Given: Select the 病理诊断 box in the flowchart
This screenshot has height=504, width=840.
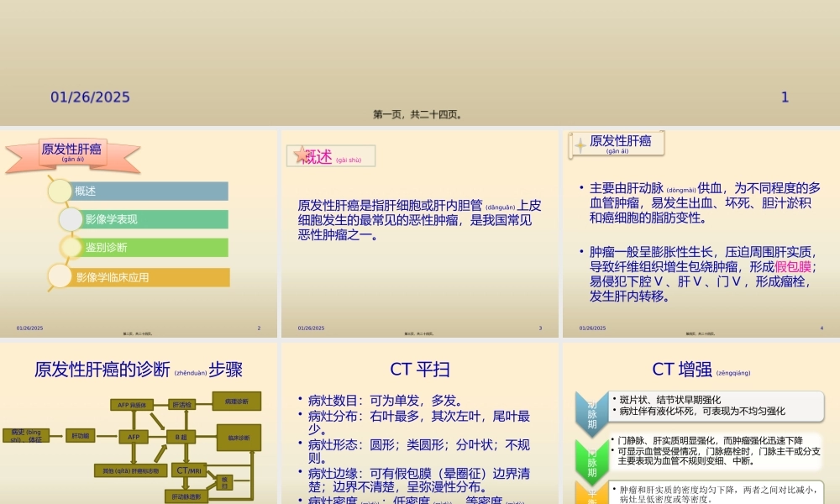Looking at the screenshot, I should [236, 402].
